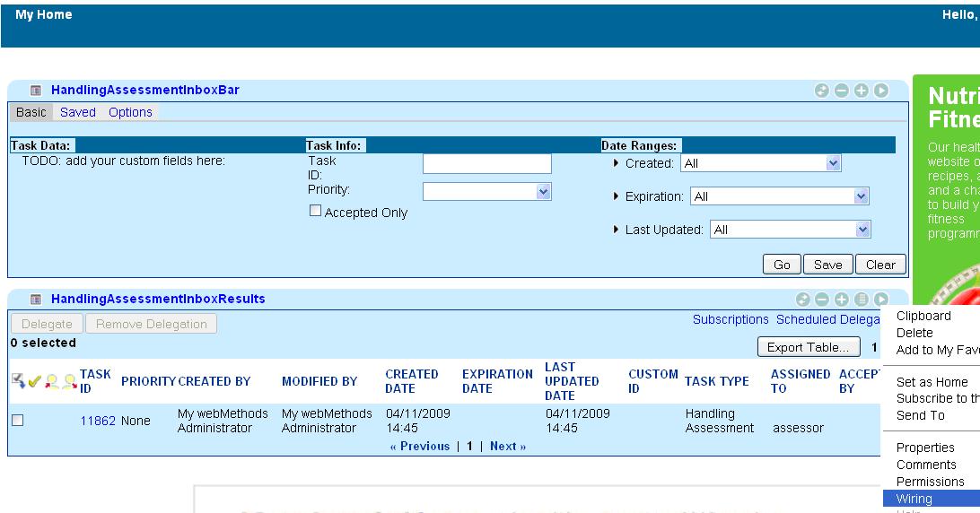Image resolution: width=980 pixels, height=513 pixels.
Task: Expand the Last Updated date range triangle
Action: pos(616,230)
